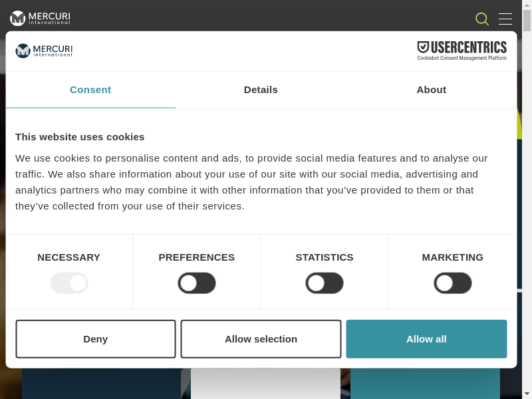Open the Details tab
532x399 pixels.
261,90
